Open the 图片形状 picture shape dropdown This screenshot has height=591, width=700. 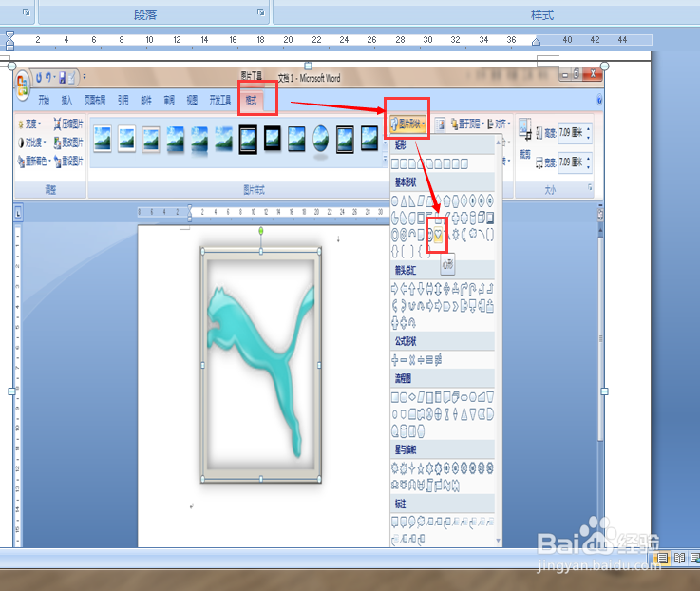(407, 124)
